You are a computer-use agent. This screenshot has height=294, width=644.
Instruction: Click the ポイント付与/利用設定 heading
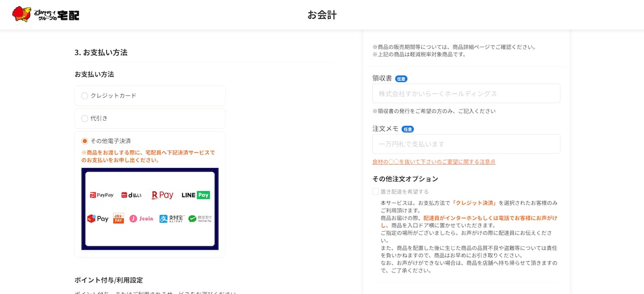pos(108,280)
